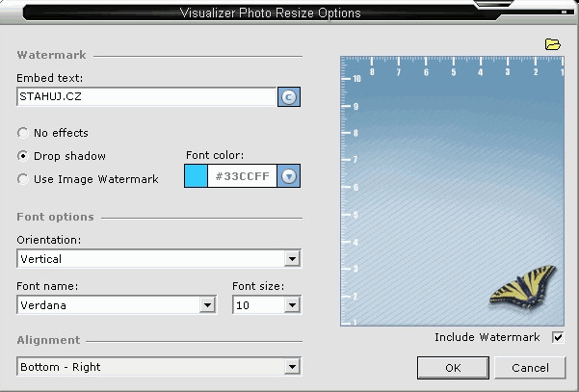Viewport: 579px width, 392px height.
Task: Click the OK button
Action: (453, 368)
